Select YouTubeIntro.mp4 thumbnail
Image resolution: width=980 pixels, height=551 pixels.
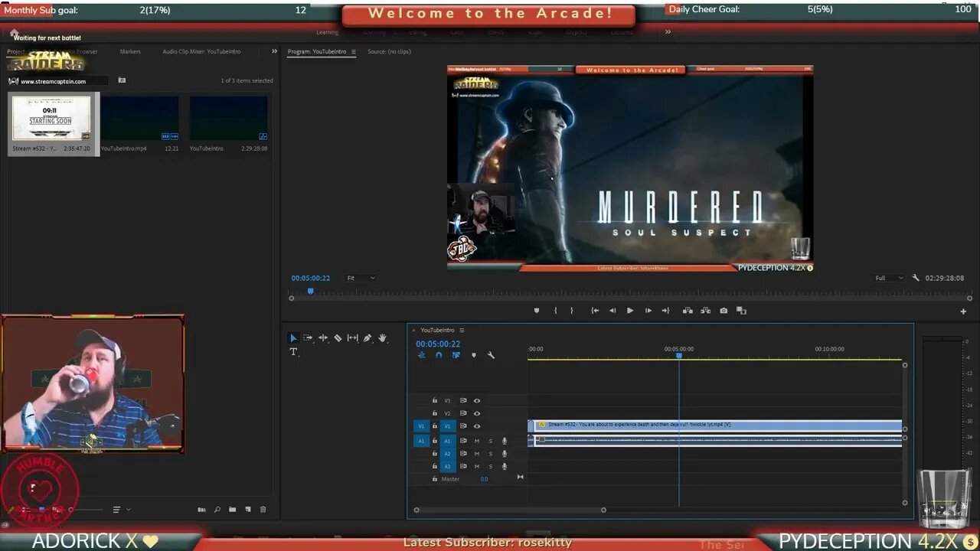[x=139, y=119]
